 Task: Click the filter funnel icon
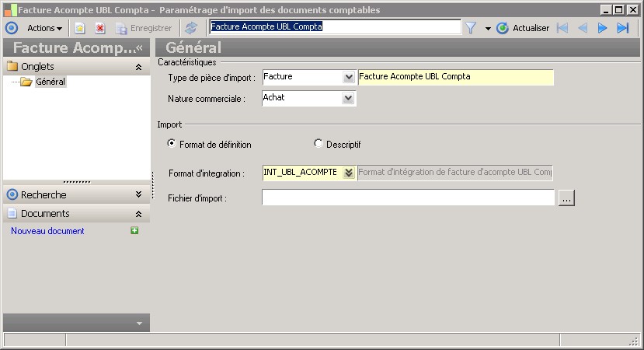coord(471,28)
